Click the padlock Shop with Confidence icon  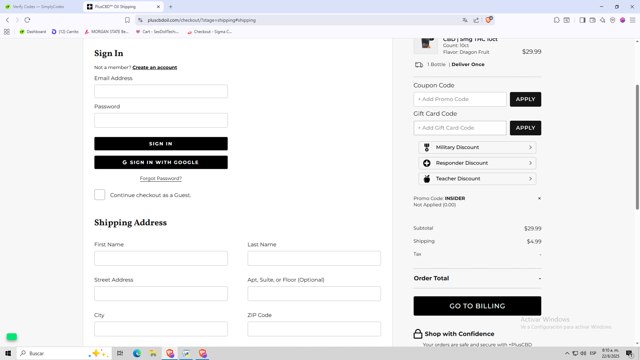(418, 333)
